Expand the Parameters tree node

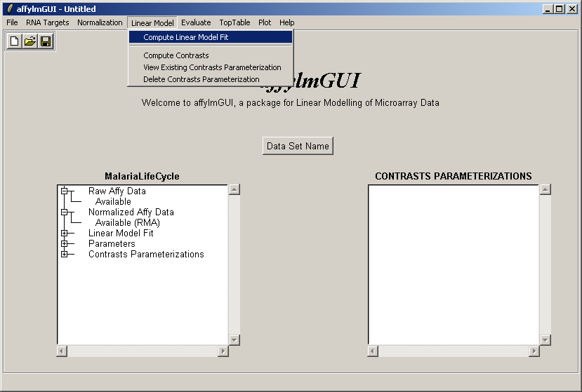(65, 243)
